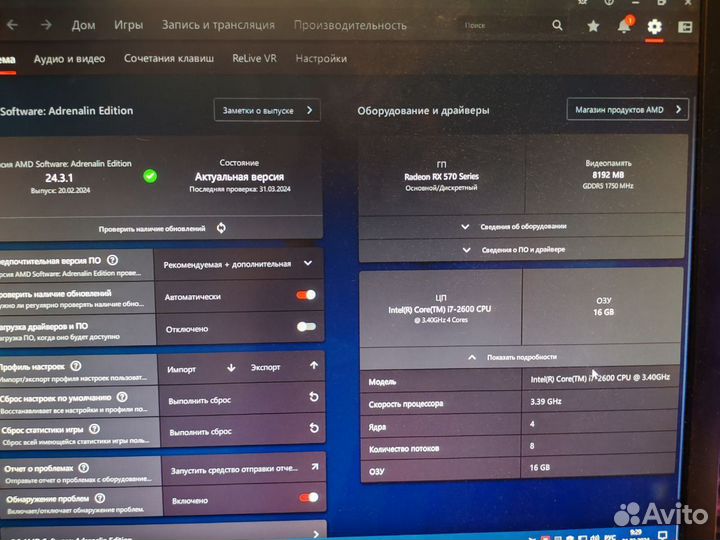
Task: Go back with the left arrow
Action: [x=12, y=24]
